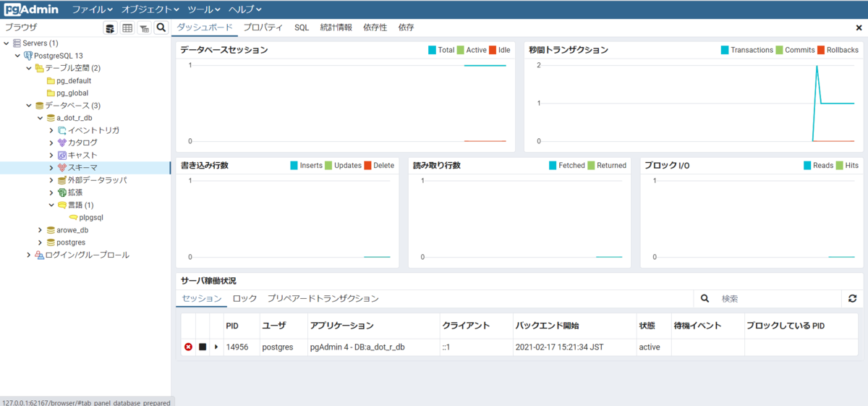The height and width of the screenshot is (406, 868).
Task: Click the Inserts legend color swatch
Action: [294, 165]
